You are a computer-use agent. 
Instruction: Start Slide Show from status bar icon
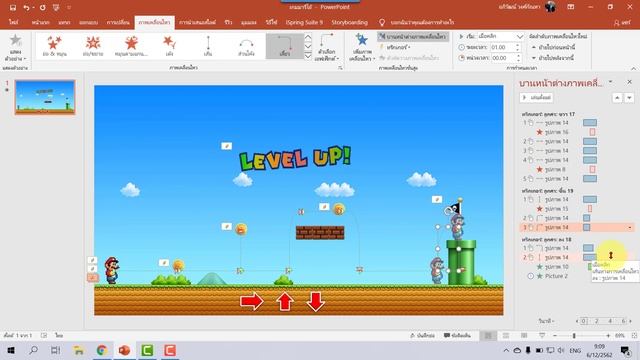click(x=542, y=336)
